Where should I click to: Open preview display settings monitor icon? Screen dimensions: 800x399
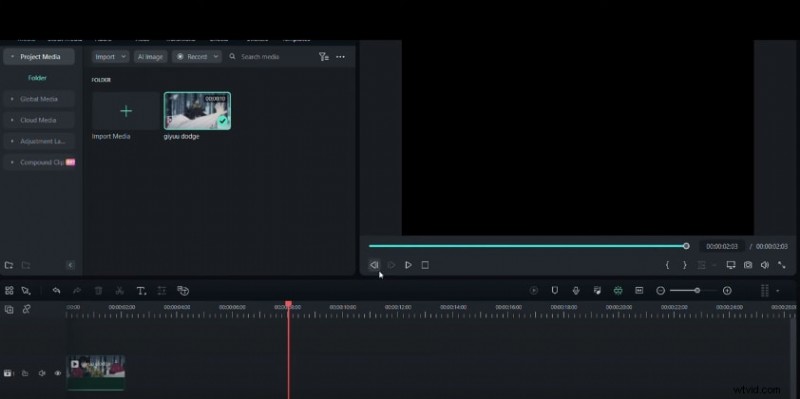[731, 265]
